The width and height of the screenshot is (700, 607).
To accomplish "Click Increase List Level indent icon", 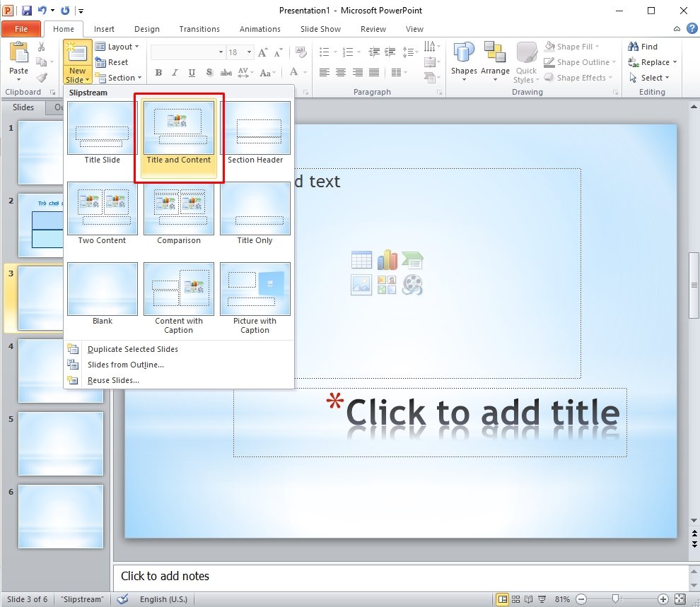I will [x=390, y=52].
